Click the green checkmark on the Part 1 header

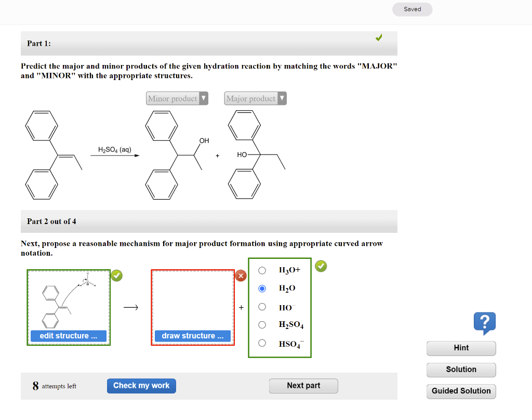tap(379, 37)
